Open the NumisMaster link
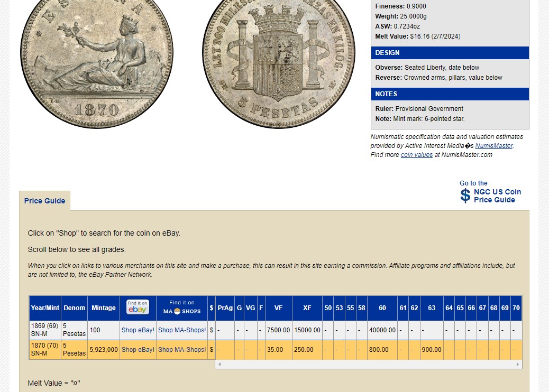The image size is (549, 392). (493, 146)
